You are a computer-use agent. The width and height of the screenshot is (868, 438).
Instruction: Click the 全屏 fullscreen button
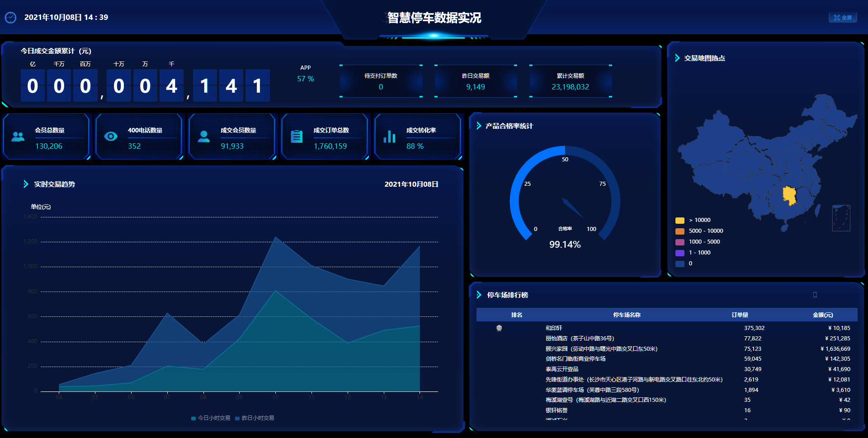click(843, 18)
